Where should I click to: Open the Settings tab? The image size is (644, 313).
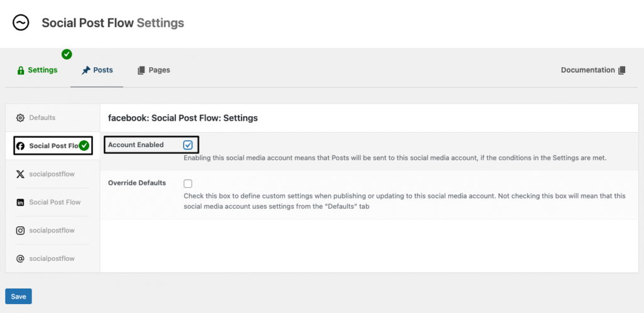click(x=37, y=70)
